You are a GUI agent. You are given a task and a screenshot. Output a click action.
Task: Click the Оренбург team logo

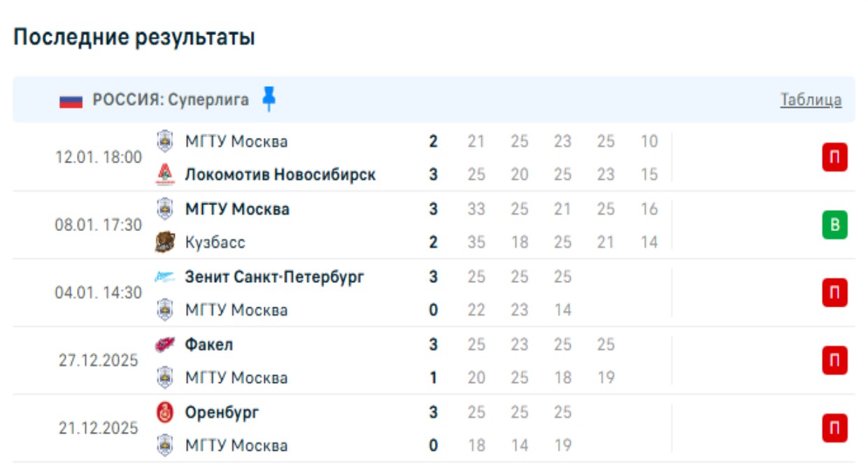pyautogui.click(x=165, y=412)
